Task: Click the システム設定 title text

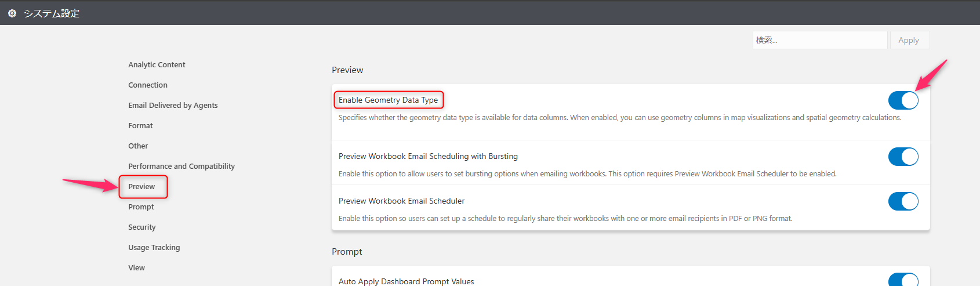Action: coord(52,13)
